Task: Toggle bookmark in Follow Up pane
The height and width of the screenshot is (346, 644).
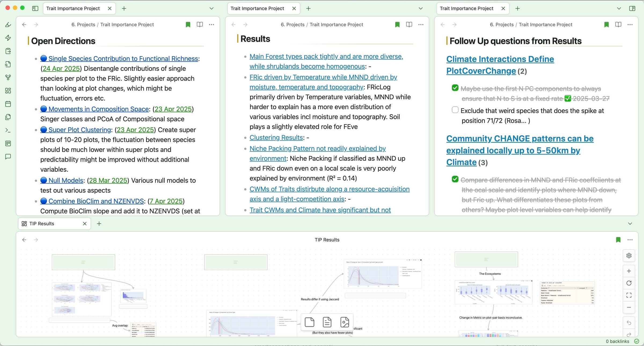Action: [606, 24]
